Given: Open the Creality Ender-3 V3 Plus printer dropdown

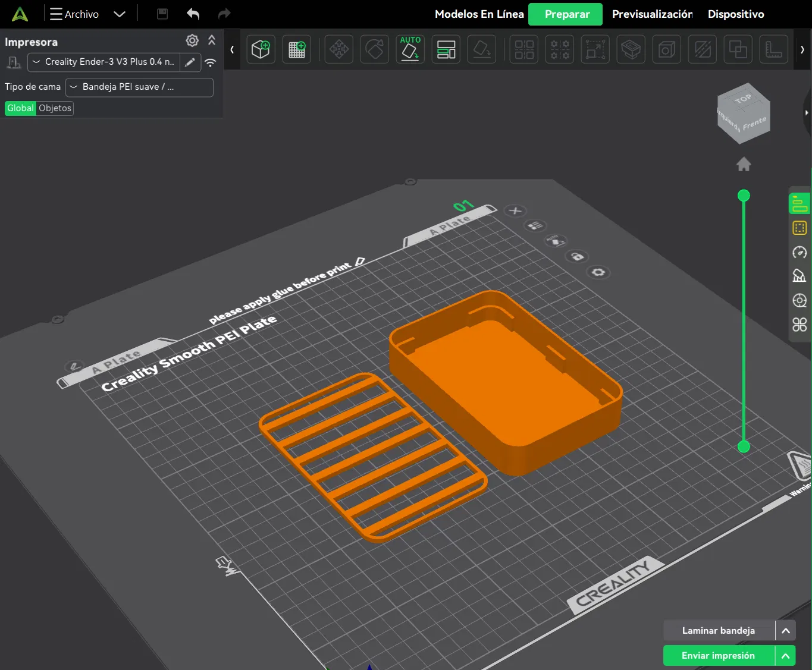Looking at the screenshot, I should (x=104, y=62).
